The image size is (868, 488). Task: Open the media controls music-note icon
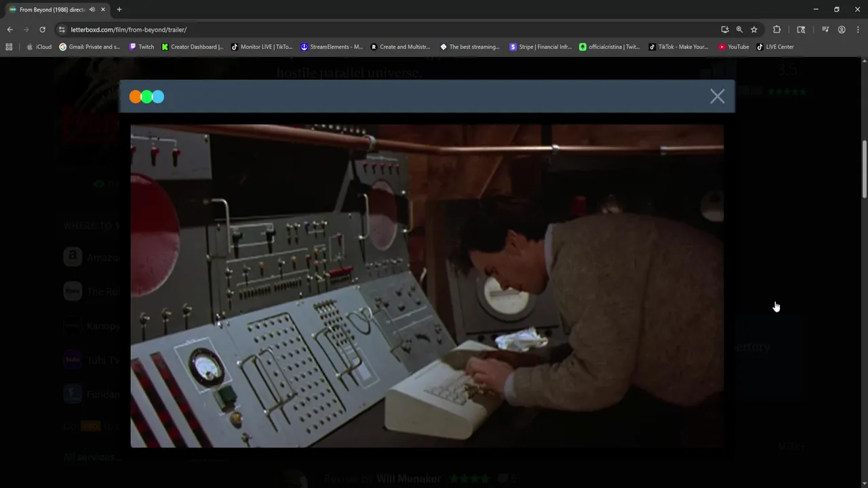(825, 30)
